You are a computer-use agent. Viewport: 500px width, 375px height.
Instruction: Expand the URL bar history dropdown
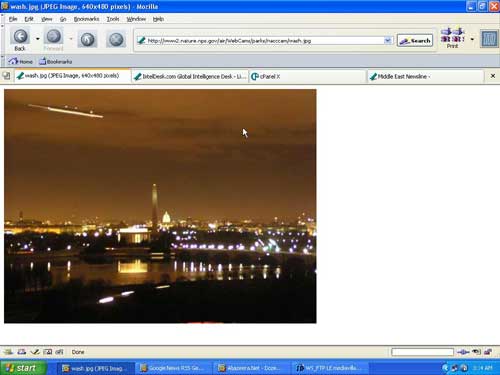(387, 41)
